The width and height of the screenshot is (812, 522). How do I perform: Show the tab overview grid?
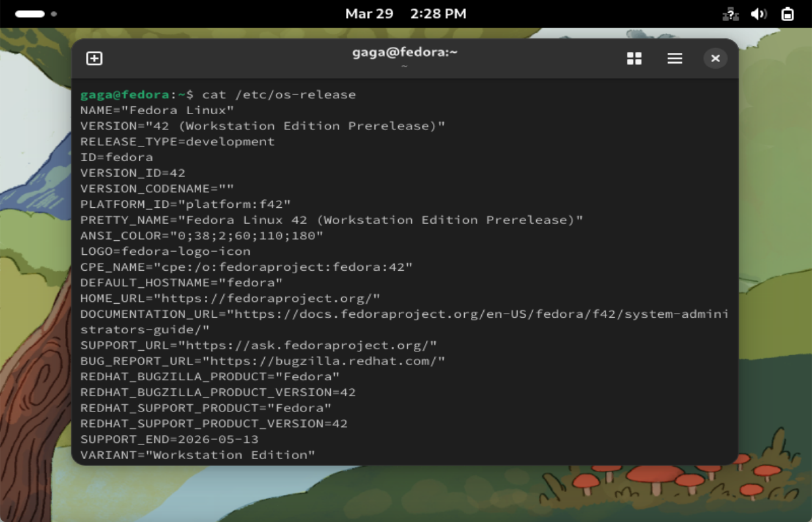[634, 58]
